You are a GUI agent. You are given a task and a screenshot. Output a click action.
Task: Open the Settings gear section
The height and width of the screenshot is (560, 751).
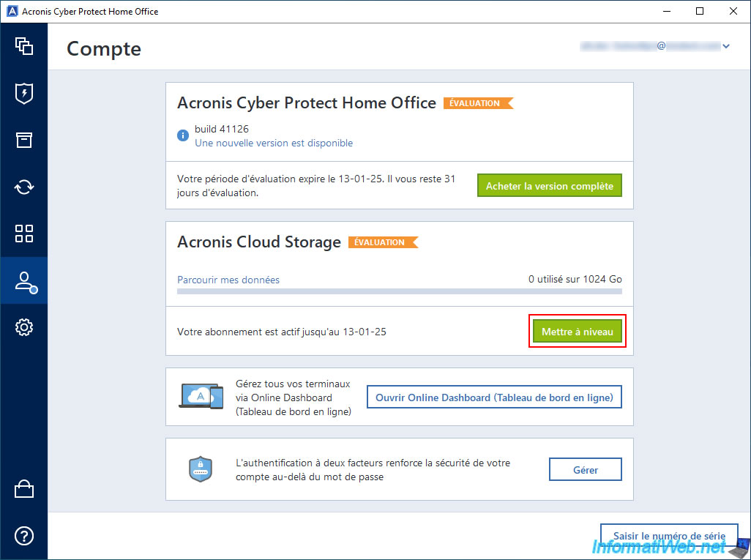pos(24,327)
